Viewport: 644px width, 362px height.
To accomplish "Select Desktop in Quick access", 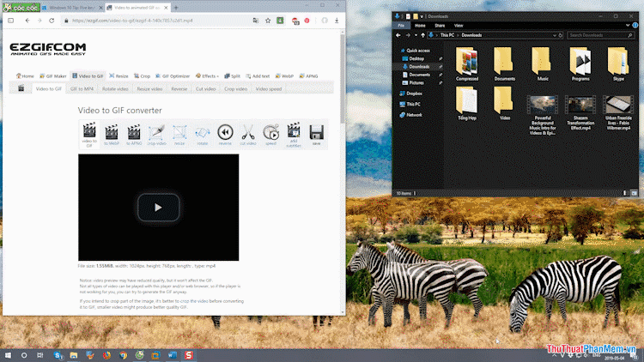I will click(416, 58).
